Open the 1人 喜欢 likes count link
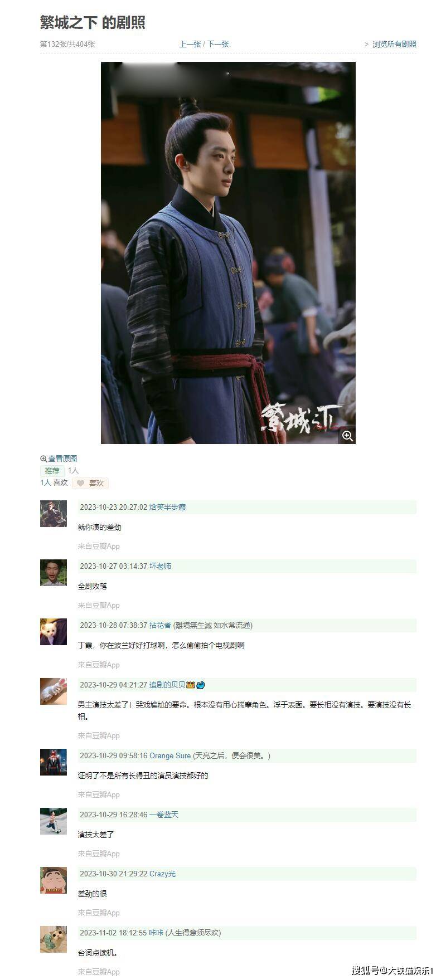 tap(54, 482)
